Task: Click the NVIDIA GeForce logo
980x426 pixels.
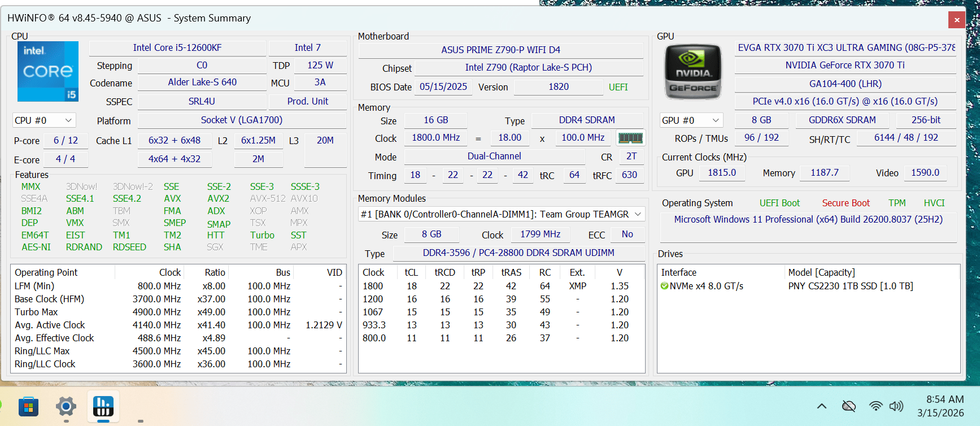Action: (693, 72)
